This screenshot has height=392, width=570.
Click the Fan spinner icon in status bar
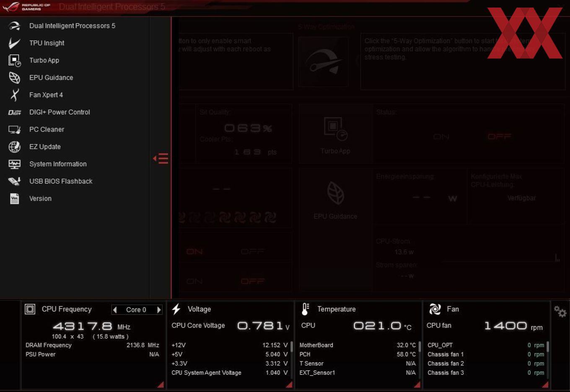(x=435, y=309)
